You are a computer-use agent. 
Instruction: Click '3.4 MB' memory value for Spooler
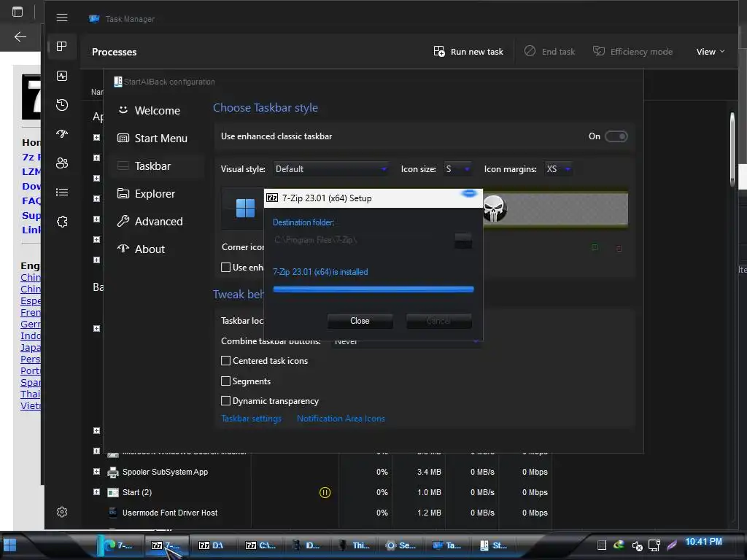pos(429,472)
